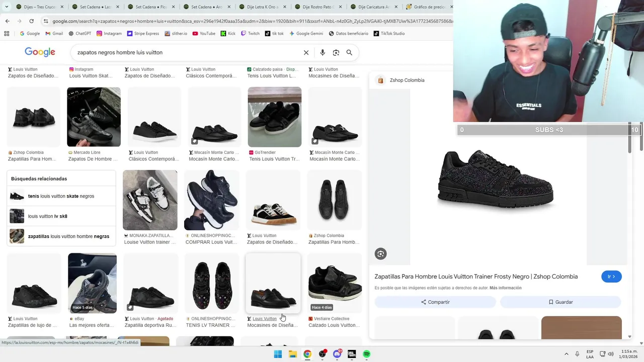Click the Ir button
This screenshot has width=644, height=362.
(611, 277)
